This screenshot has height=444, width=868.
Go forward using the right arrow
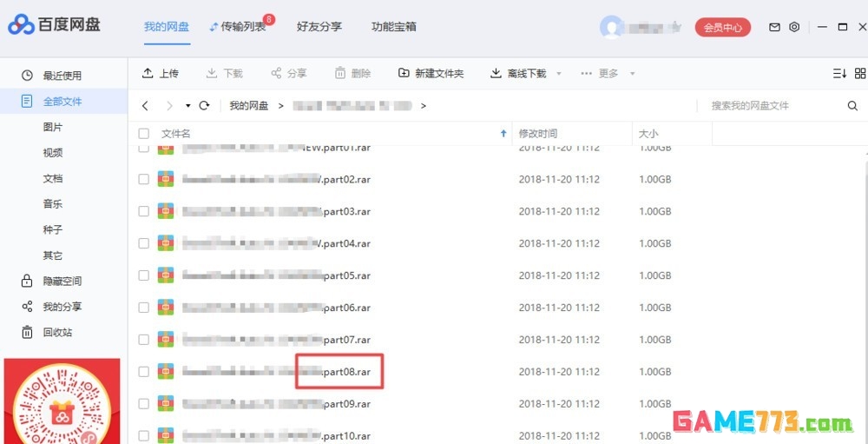170,105
